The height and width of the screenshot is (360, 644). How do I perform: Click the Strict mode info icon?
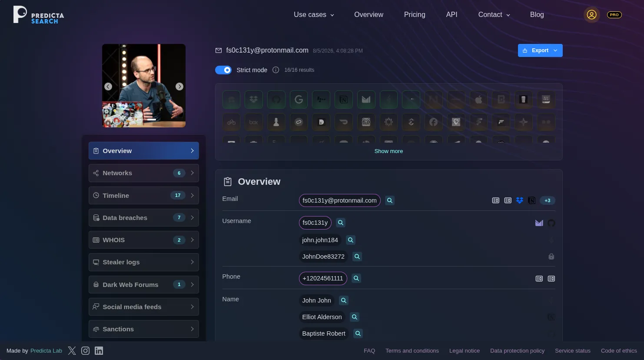point(276,70)
